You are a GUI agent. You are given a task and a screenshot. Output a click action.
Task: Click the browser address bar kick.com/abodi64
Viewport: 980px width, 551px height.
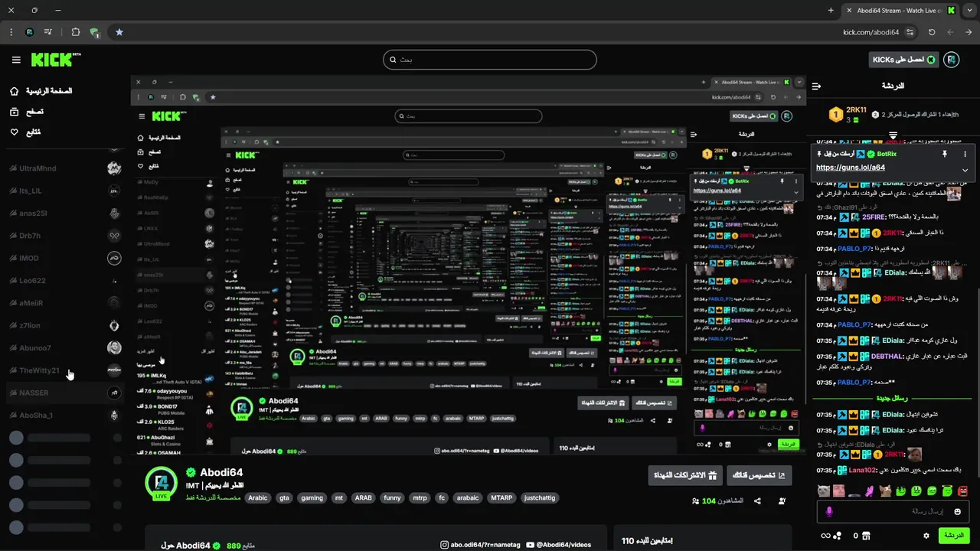(x=871, y=32)
